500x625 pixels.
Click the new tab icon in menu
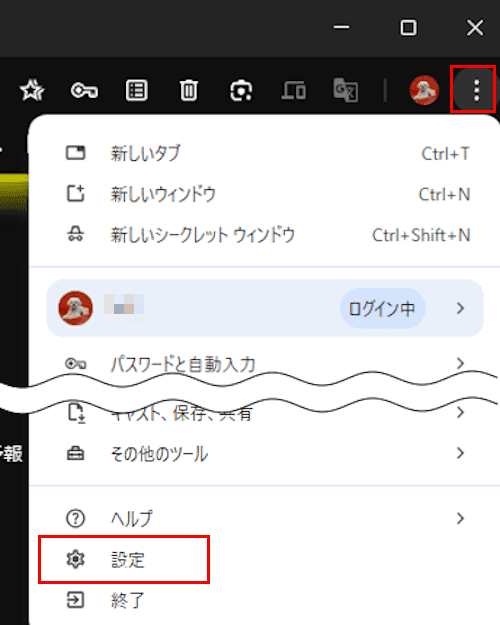click(x=75, y=153)
